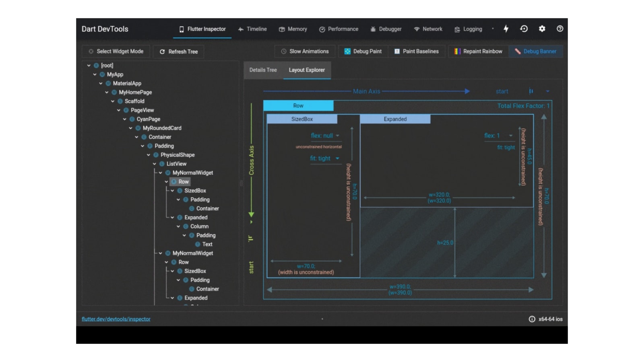The width and height of the screenshot is (644, 362).
Task: Collapse the CyanPage chevron
Action: 125,119
